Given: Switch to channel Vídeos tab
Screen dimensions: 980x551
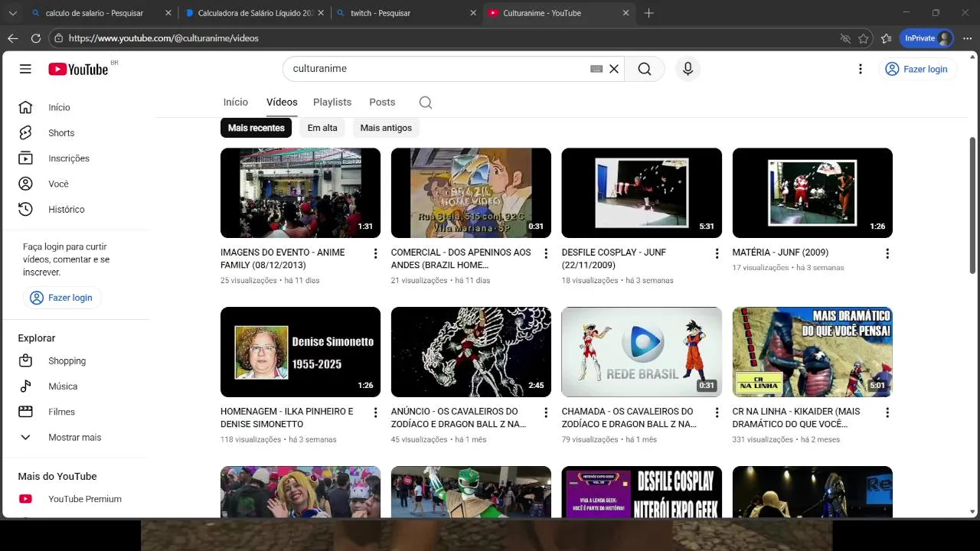Looking at the screenshot, I should 282,102.
